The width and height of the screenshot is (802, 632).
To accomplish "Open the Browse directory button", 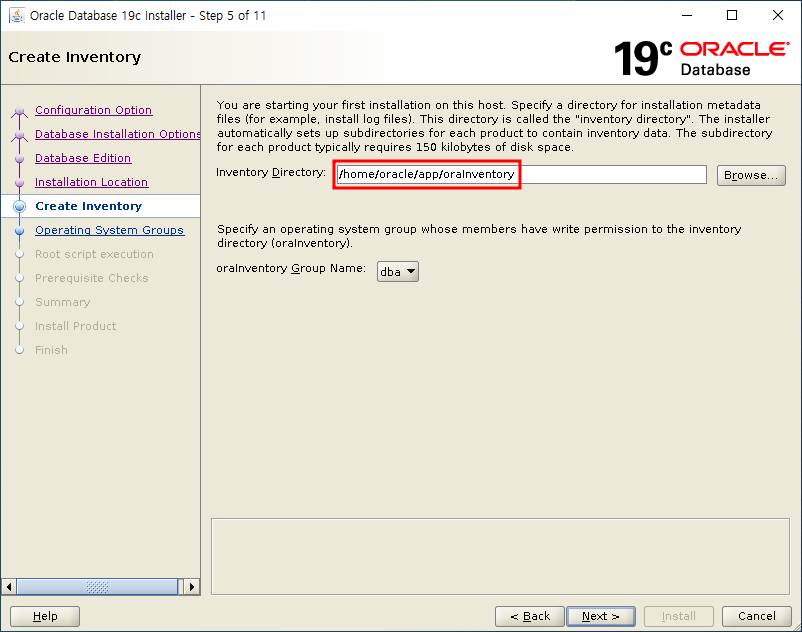I will [751, 175].
